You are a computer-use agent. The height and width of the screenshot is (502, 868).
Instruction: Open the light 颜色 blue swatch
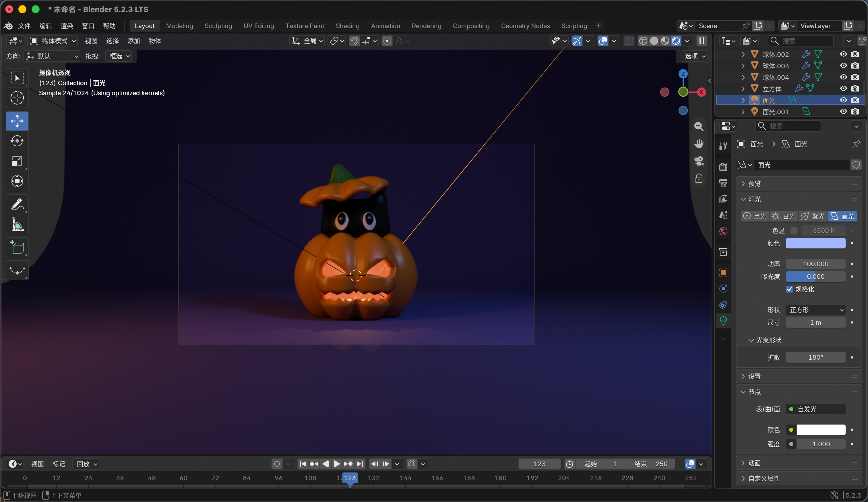[816, 244]
